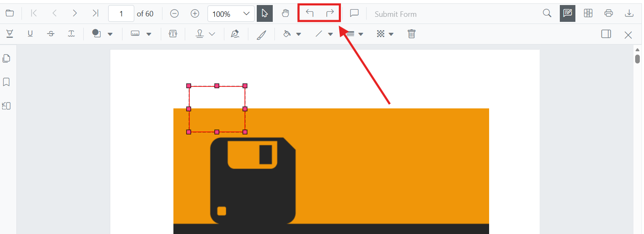Screen dimensions: 644x234
Task: Open the handwritten signature tool
Action: (235, 34)
